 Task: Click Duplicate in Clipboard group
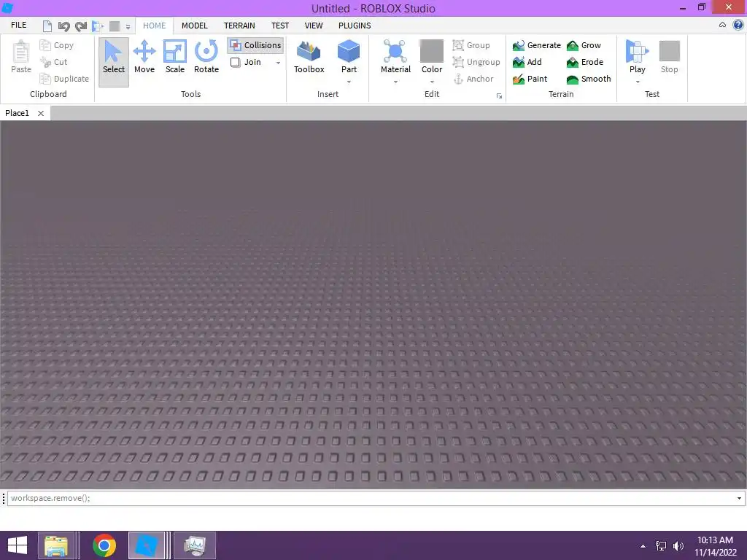pyautogui.click(x=64, y=79)
